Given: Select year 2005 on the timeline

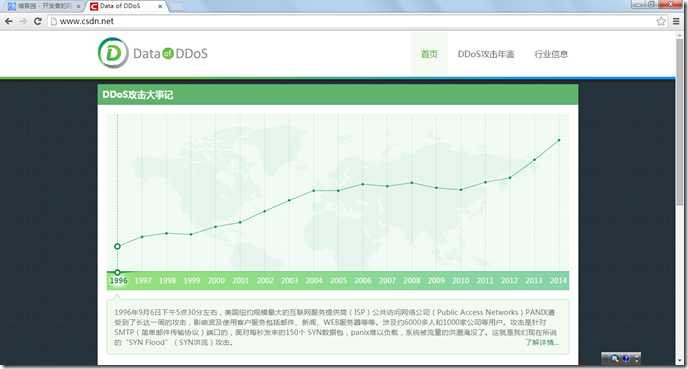Looking at the screenshot, I should 338,281.
